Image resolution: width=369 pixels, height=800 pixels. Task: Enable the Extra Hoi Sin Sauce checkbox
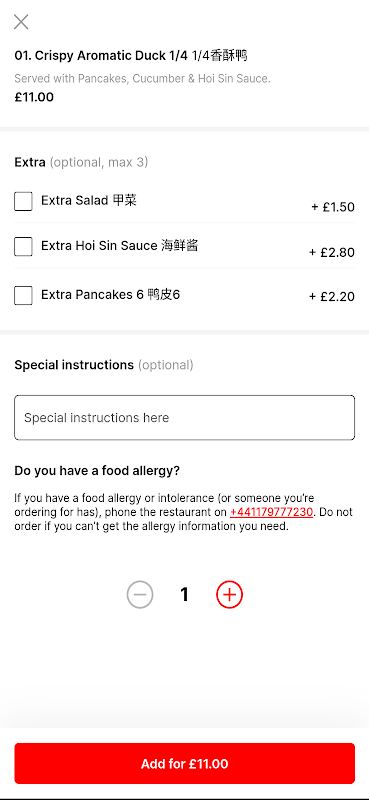tap(23, 246)
